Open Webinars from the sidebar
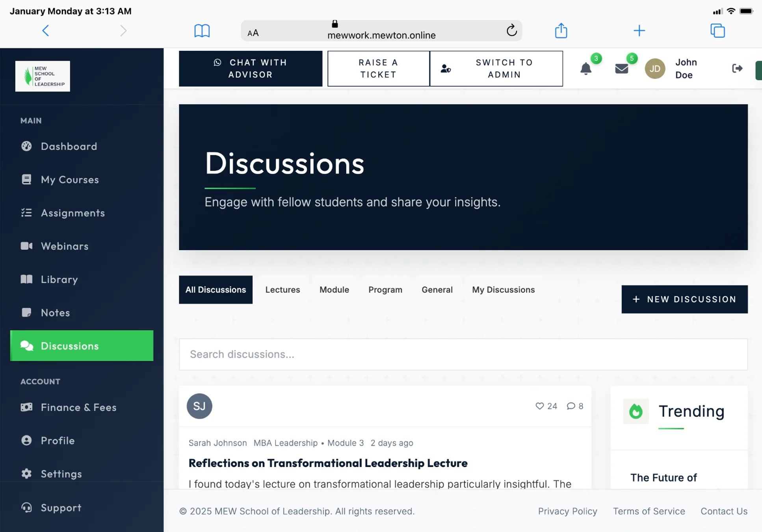 [x=64, y=246]
